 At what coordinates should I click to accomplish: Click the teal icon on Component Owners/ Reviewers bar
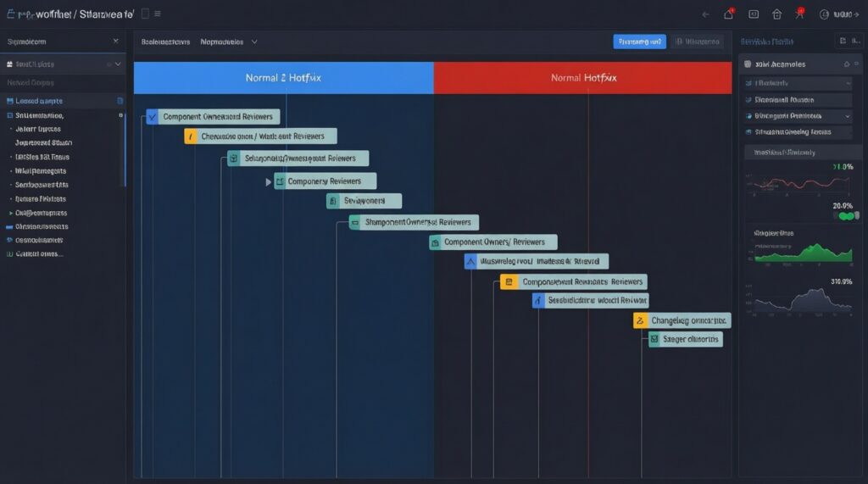[x=436, y=242]
